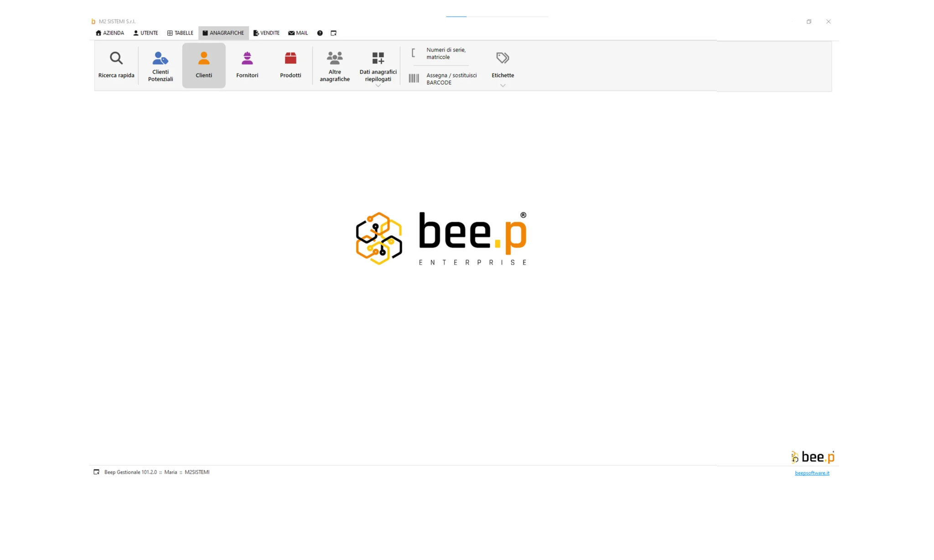Expand the Etichette dropdown arrow

(x=502, y=85)
